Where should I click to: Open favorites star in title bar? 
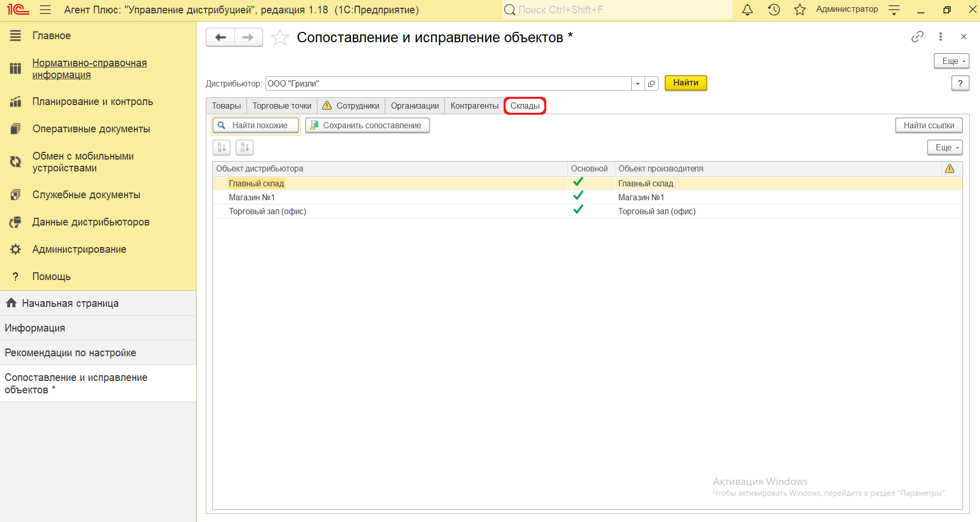click(x=800, y=10)
